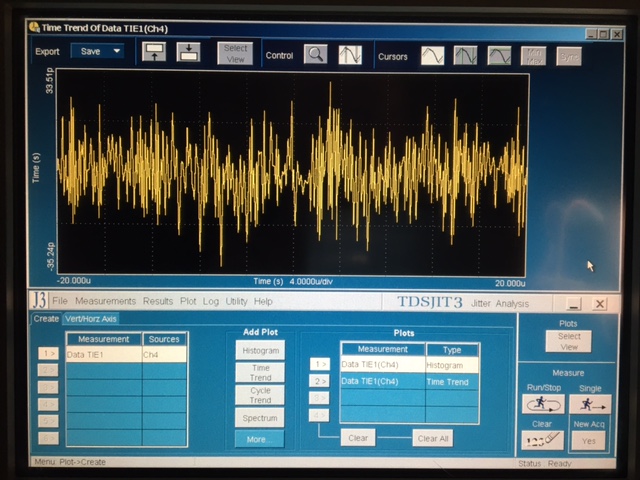Open the Utility menu
640x480 pixels.
click(236, 301)
